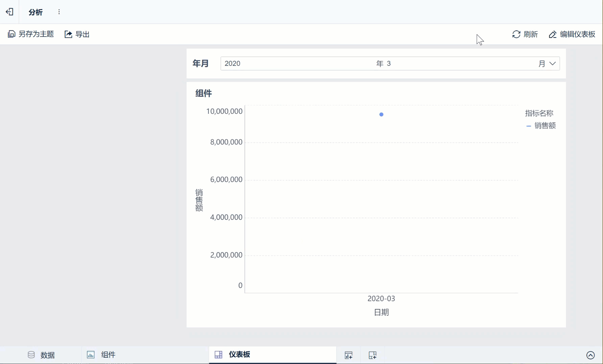
Task: Click the 编辑仪表板 pencil icon
Action: click(x=553, y=34)
